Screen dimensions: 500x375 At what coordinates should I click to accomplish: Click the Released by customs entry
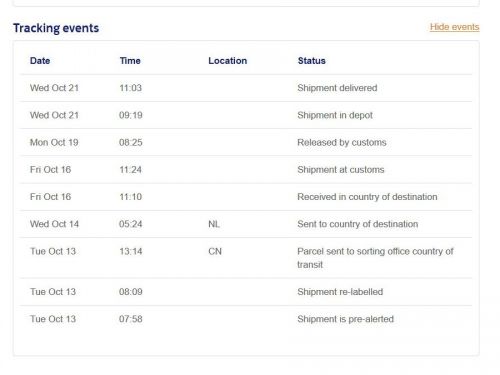tap(342, 143)
